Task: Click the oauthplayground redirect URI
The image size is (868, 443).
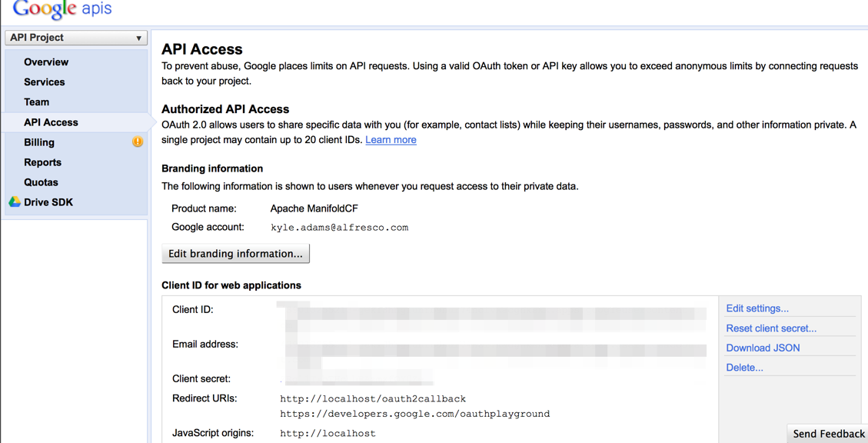Action: point(414,414)
